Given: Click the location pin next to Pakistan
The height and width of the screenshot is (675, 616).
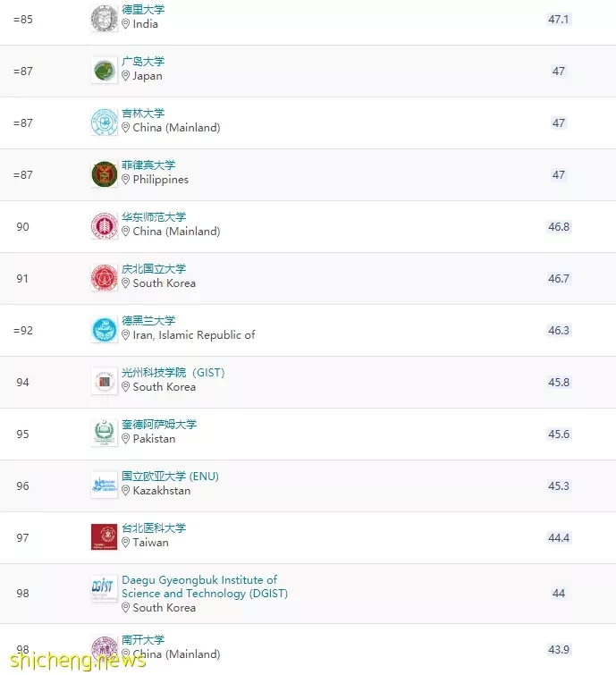Looking at the screenshot, I should (126, 439).
